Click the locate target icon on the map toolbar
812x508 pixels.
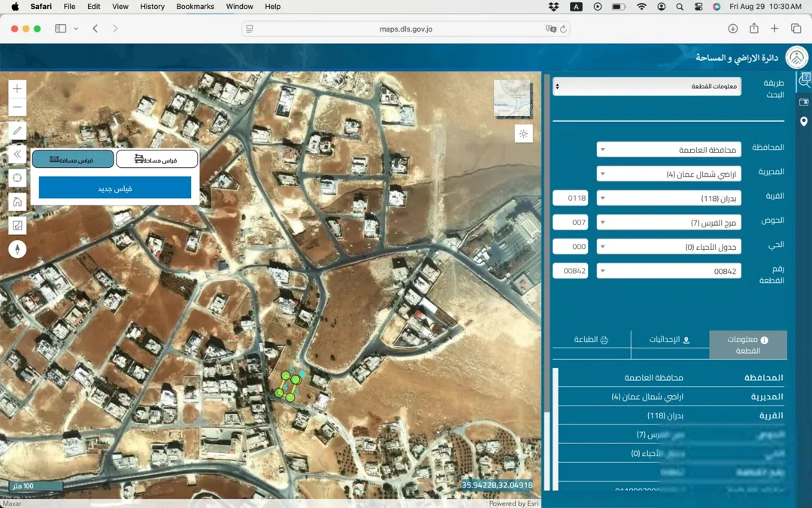17,178
